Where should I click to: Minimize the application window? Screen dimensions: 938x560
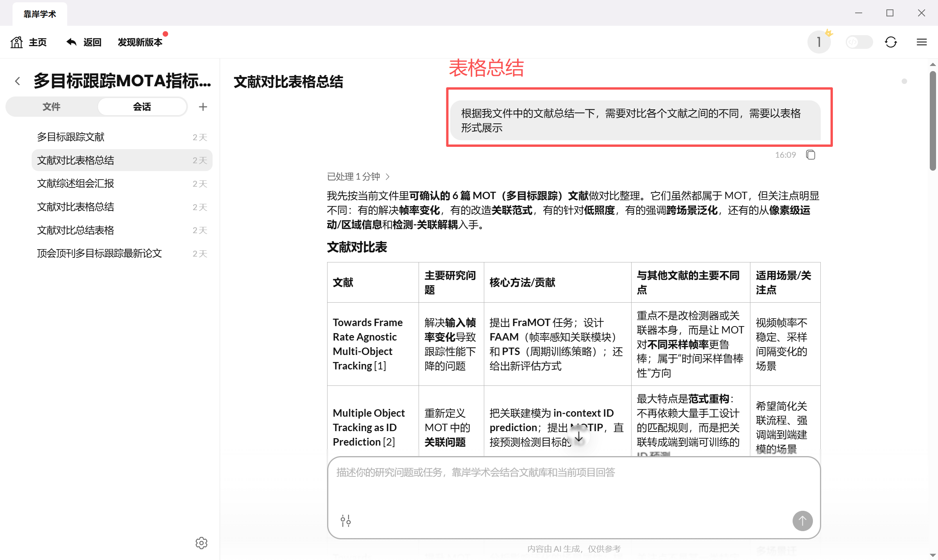[x=858, y=13]
